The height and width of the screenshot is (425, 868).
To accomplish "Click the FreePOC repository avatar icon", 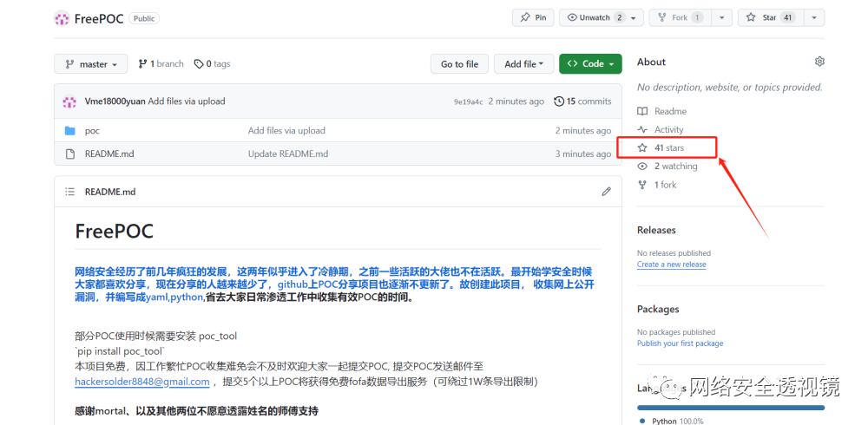I will (62, 18).
